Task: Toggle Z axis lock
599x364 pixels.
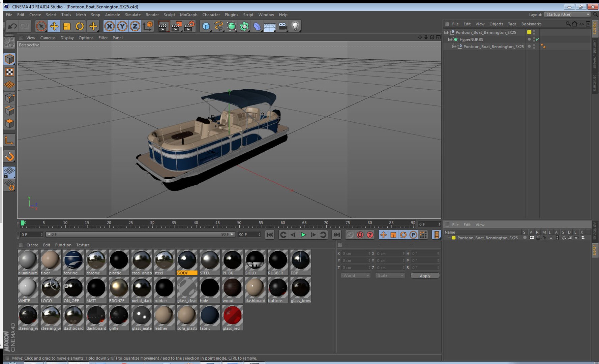Action: (135, 26)
